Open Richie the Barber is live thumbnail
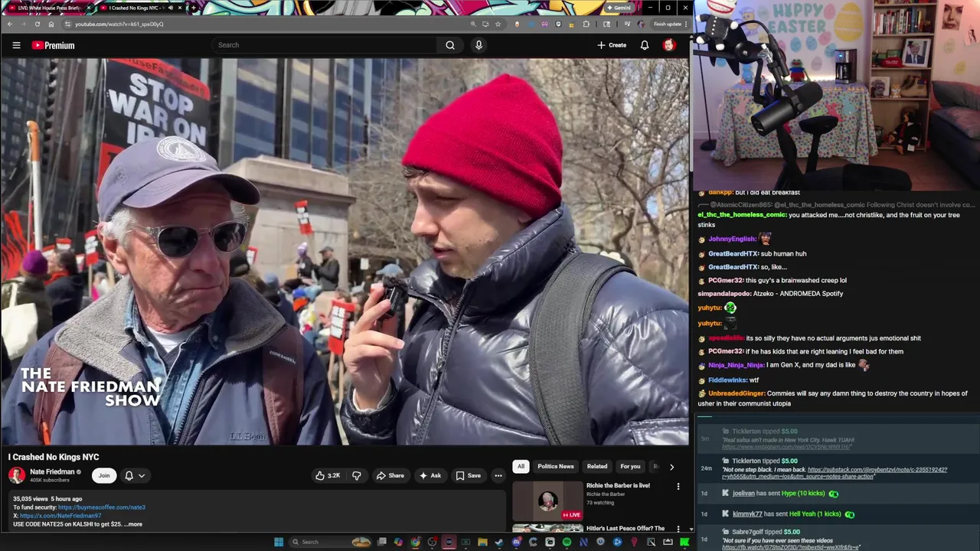 click(x=547, y=500)
